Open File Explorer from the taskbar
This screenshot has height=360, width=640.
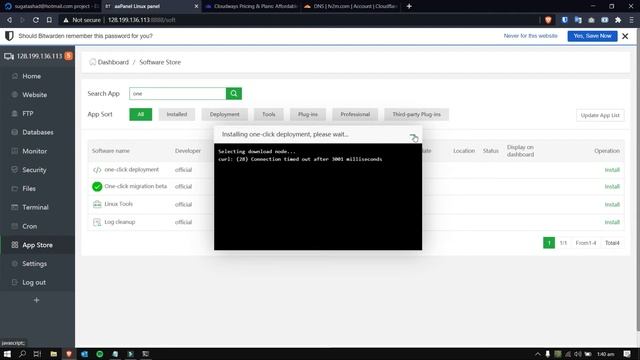[53, 354]
